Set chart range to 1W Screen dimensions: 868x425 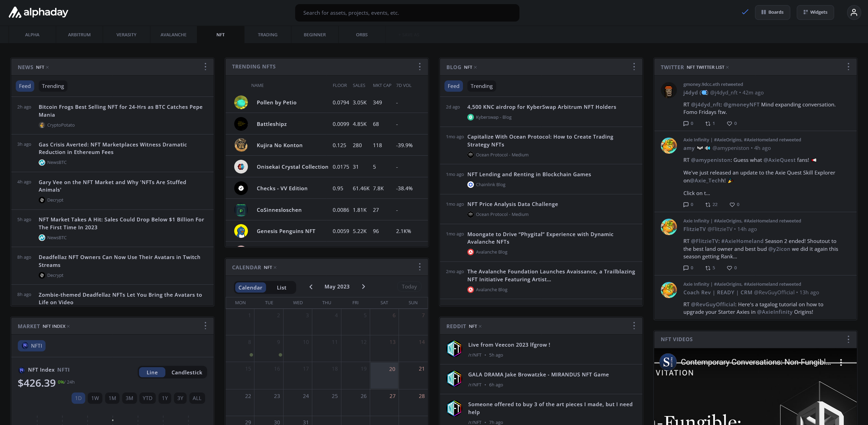tap(95, 398)
